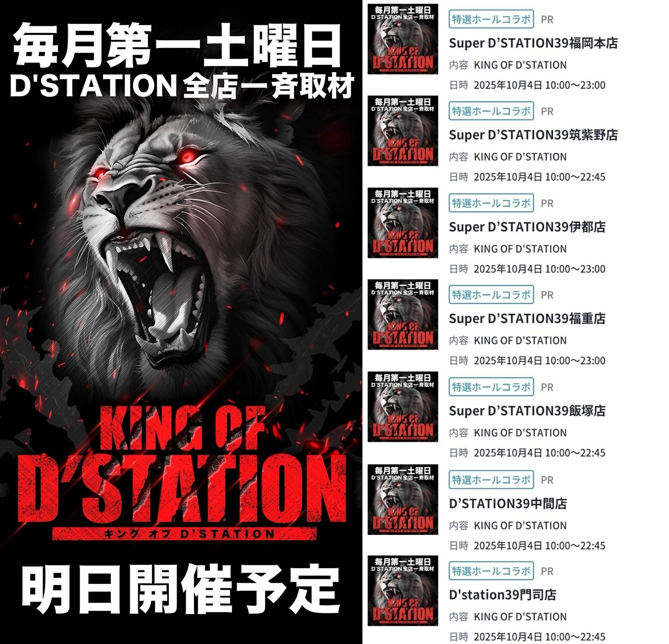The image size is (669, 644).
Task: Open the Super D'STATION39福岡本店 listing title
Action: click(533, 43)
